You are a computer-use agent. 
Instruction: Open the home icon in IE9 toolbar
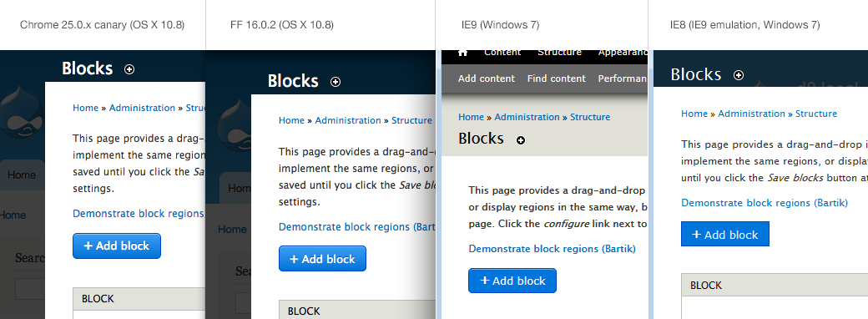462,53
